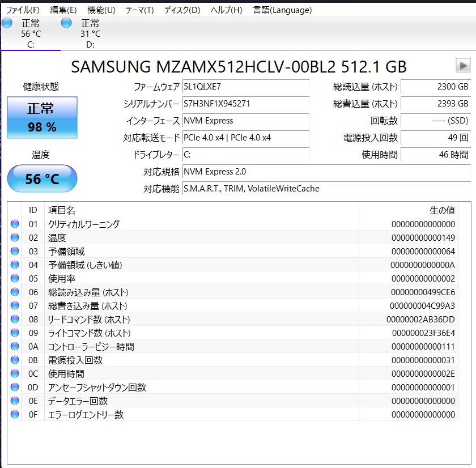This screenshot has height=468, width=476.
Task: Click the serial number field S7H3NF1X945271
Action: [246, 104]
